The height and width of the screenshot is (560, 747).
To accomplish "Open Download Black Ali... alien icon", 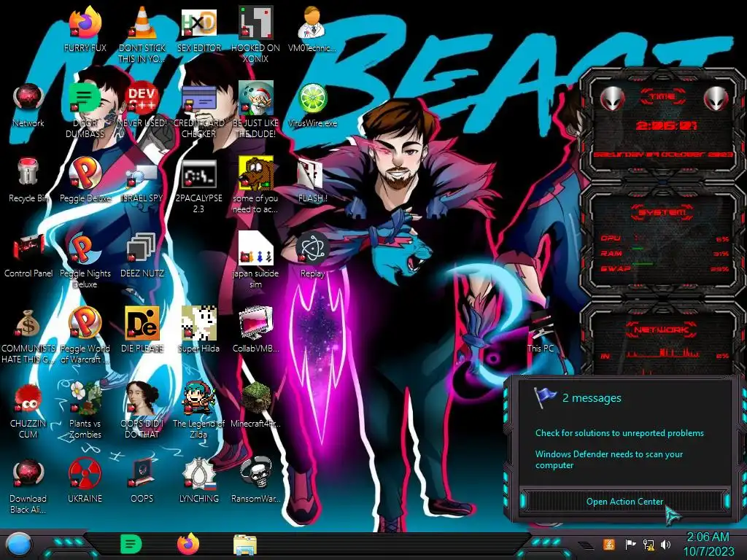I will click(28, 472).
